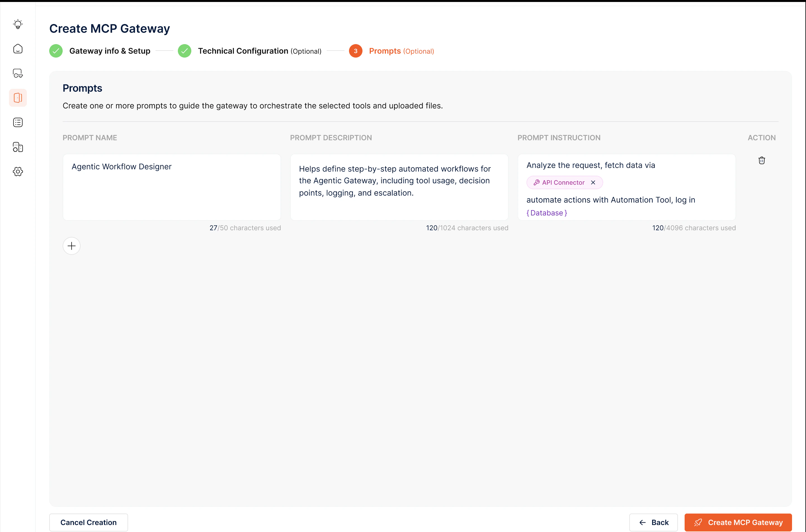The height and width of the screenshot is (532, 806).
Task: Remove the API Connector tag
Action: pyautogui.click(x=593, y=182)
